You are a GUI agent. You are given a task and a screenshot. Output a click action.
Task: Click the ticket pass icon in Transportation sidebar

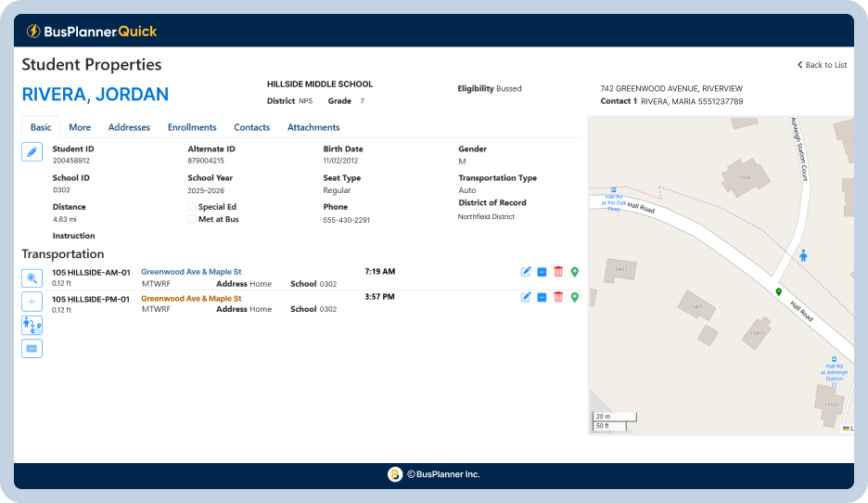(x=32, y=349)
